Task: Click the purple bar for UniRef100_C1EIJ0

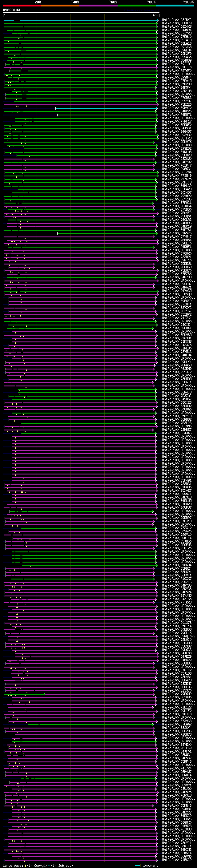Action: tap(81, 67)
